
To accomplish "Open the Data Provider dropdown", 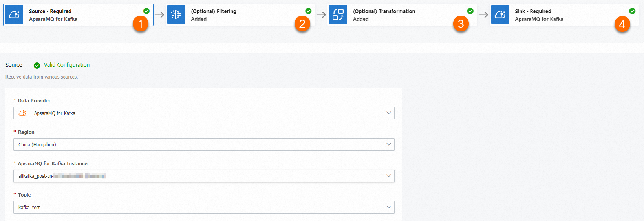I will (204, 113).
